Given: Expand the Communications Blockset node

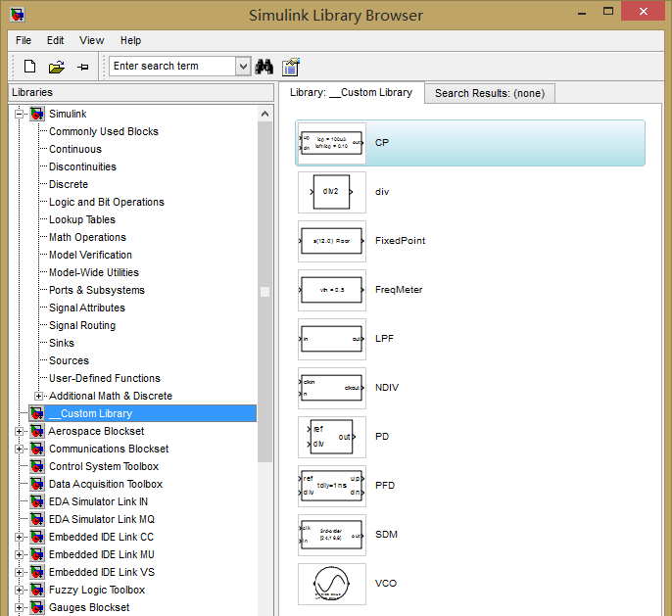Looking at the screenshot, I should (x=19, y=449).
